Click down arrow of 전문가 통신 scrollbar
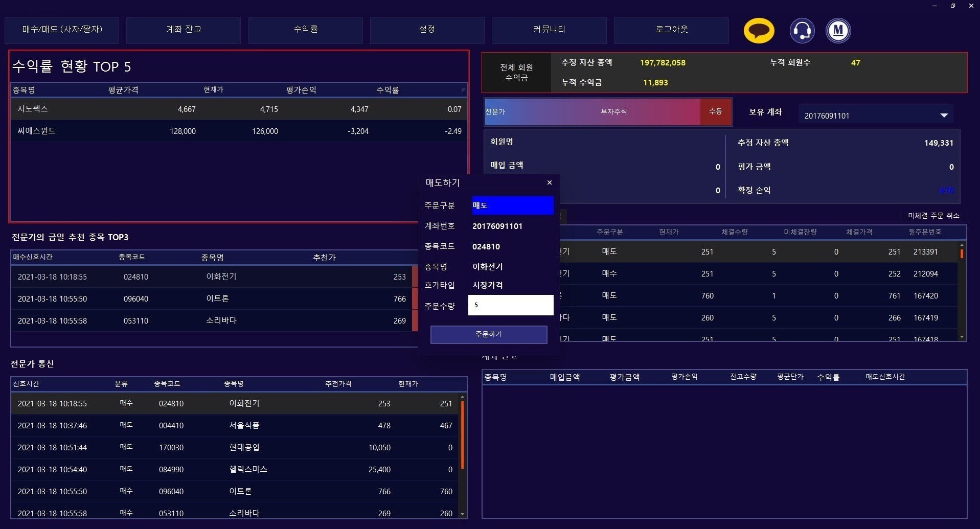Image resolution: width=980 pixels, height=529 pixels. coord(462,514)
